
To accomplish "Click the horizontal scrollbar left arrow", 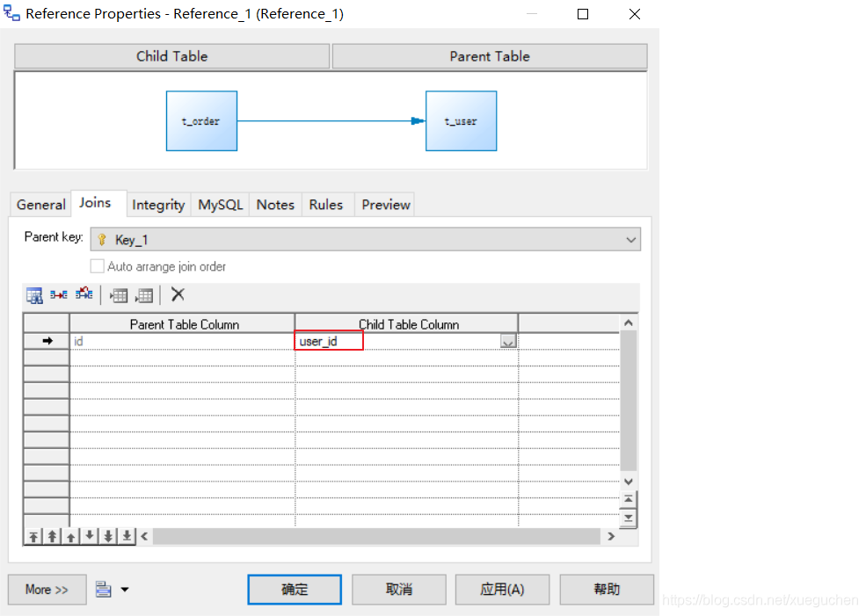I will pos(145,536).
